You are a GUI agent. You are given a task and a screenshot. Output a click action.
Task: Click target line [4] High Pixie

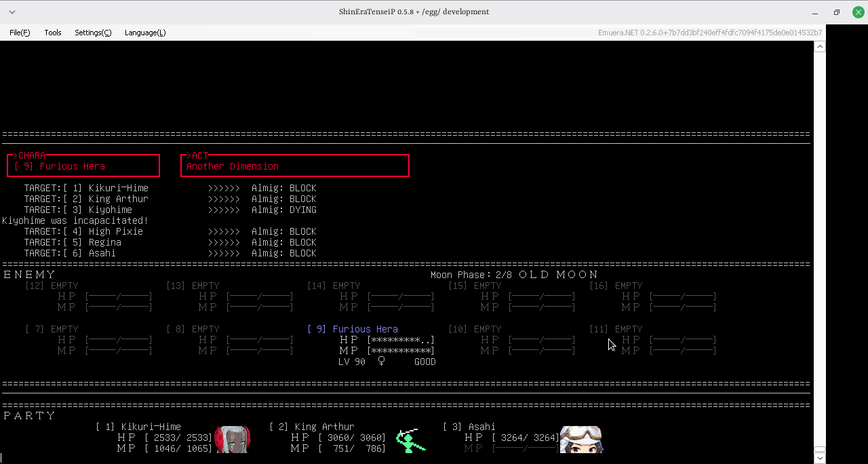coord(170,231)
